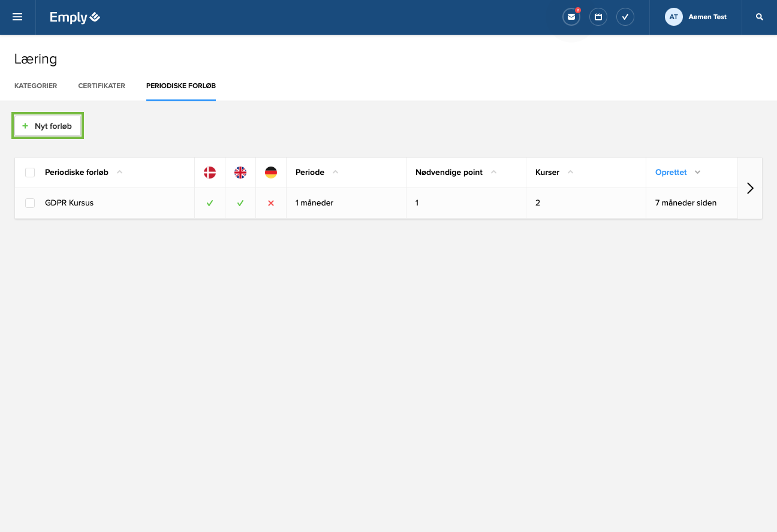777x532 pixels.
Task: Click the Danish flag column header
Action: click(x=210, y=173)
